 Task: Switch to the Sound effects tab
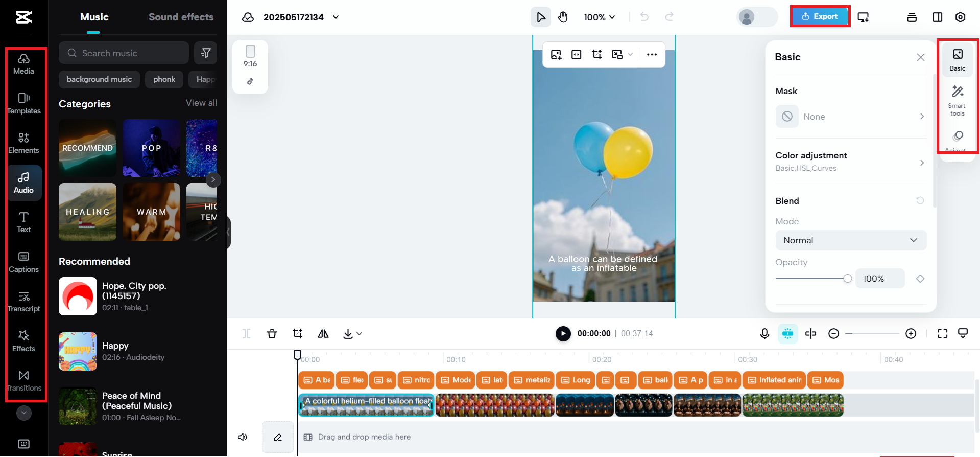tap(181, 17)
